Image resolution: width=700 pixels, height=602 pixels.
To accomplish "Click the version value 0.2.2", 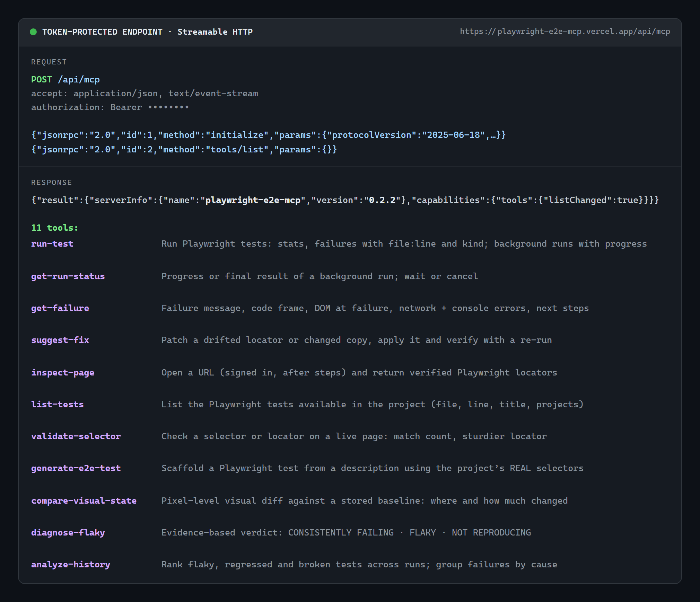I will coord(382,200).
